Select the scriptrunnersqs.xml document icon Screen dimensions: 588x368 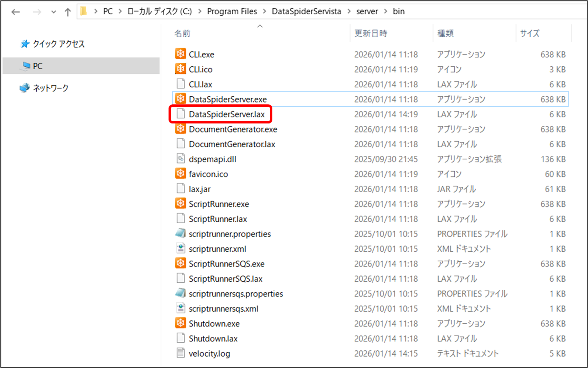pyautogui.click(x=180, y=308)
